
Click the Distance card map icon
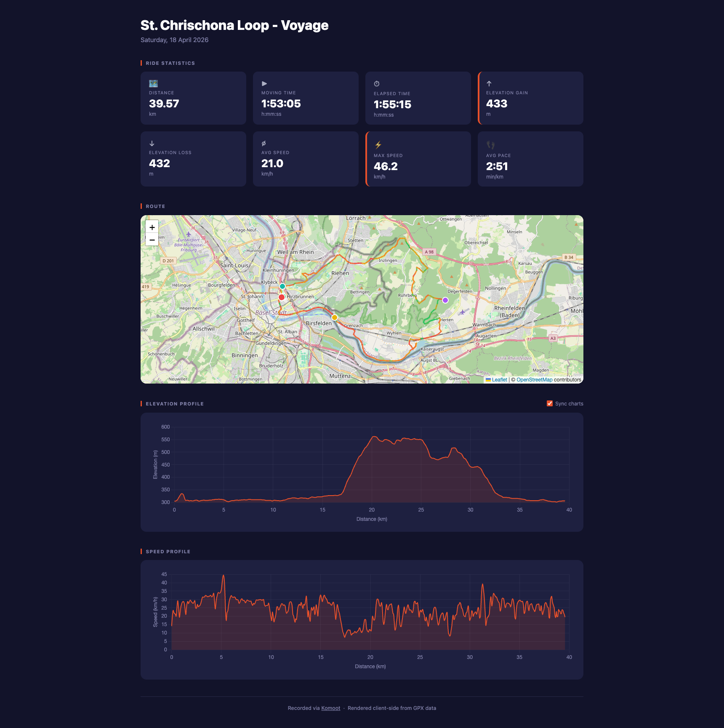point(153,83)
